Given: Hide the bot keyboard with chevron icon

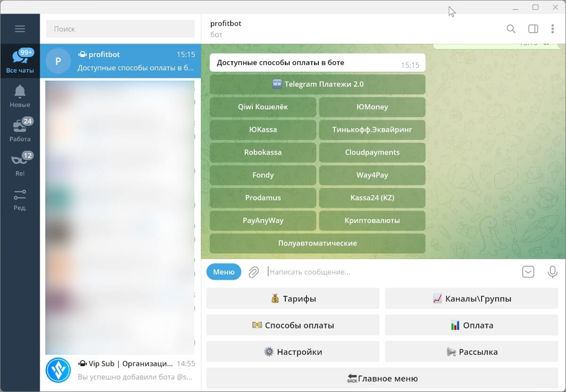Looking at the screenshot, I should [x=528, y=272].
